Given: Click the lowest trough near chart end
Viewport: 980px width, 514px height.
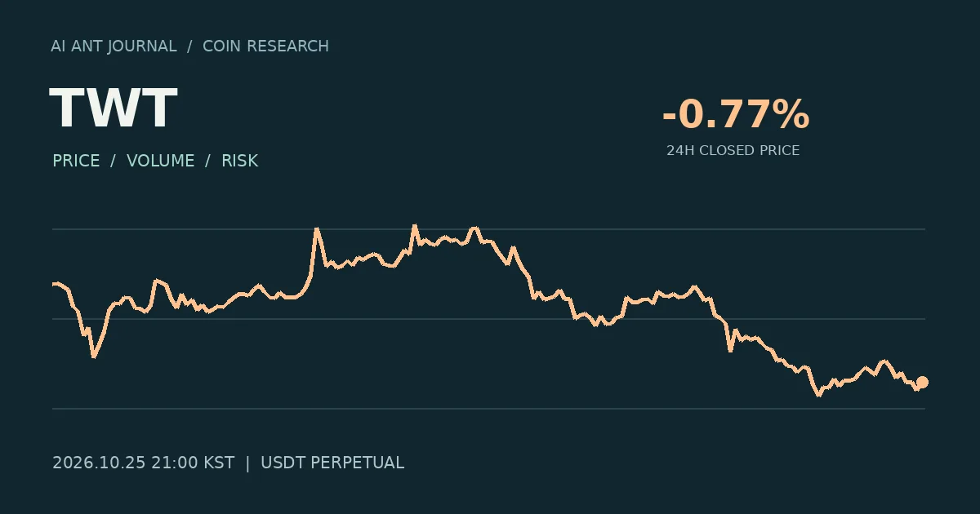Looking at the screenshot, I should [x=818, y=395].
